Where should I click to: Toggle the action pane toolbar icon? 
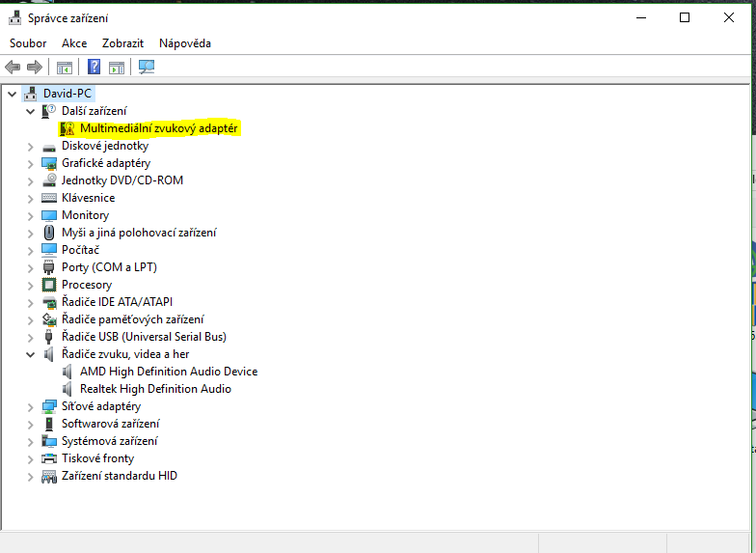point(116,68)
